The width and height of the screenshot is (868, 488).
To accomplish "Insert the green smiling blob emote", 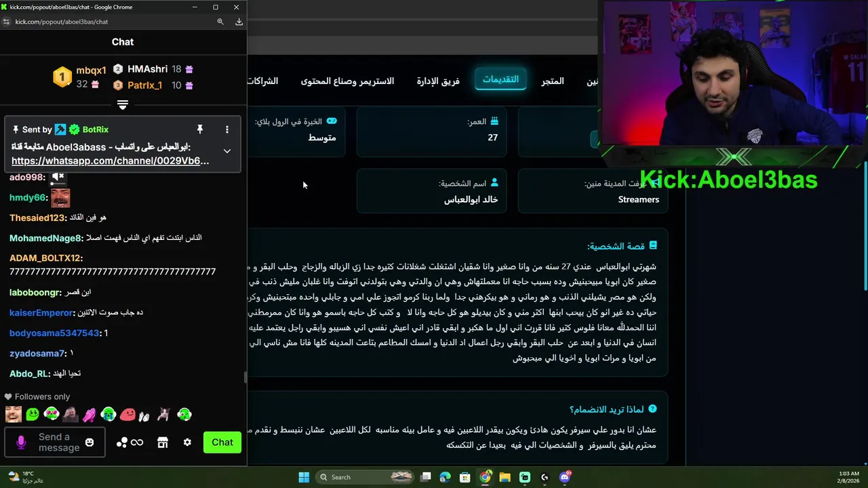I will 32,414.
